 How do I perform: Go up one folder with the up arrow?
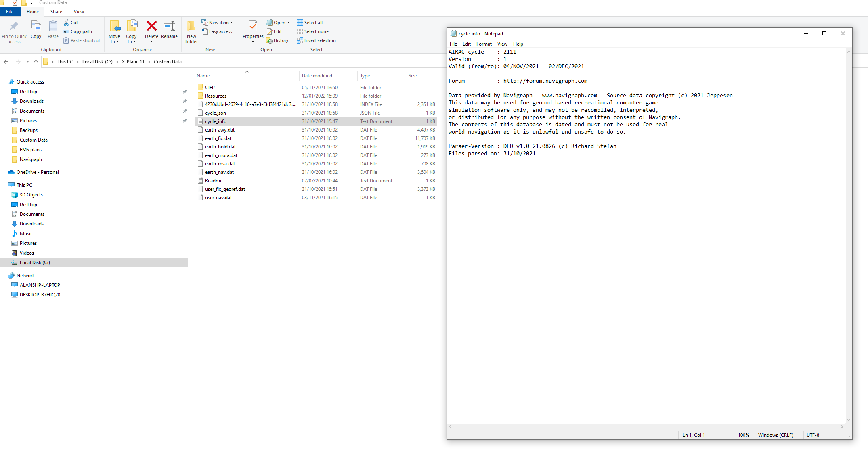pos(36,62)
